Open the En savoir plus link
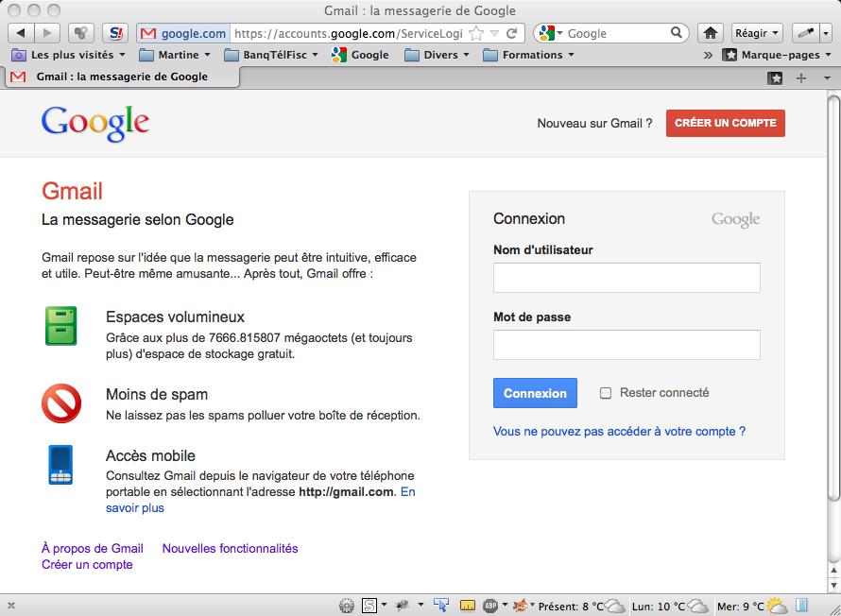Image resolution: width=841 pixels, height=616 pixels. (135, 507)
